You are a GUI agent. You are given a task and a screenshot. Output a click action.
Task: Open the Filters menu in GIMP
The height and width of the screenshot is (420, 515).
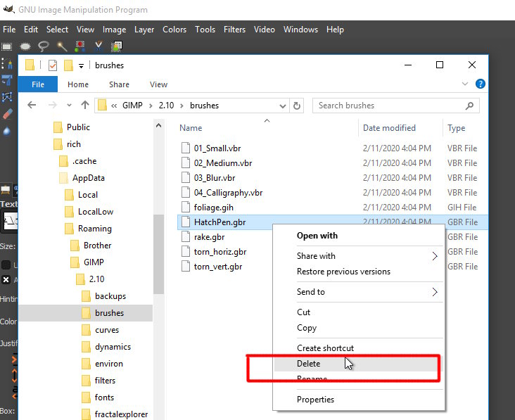point(234,30)
